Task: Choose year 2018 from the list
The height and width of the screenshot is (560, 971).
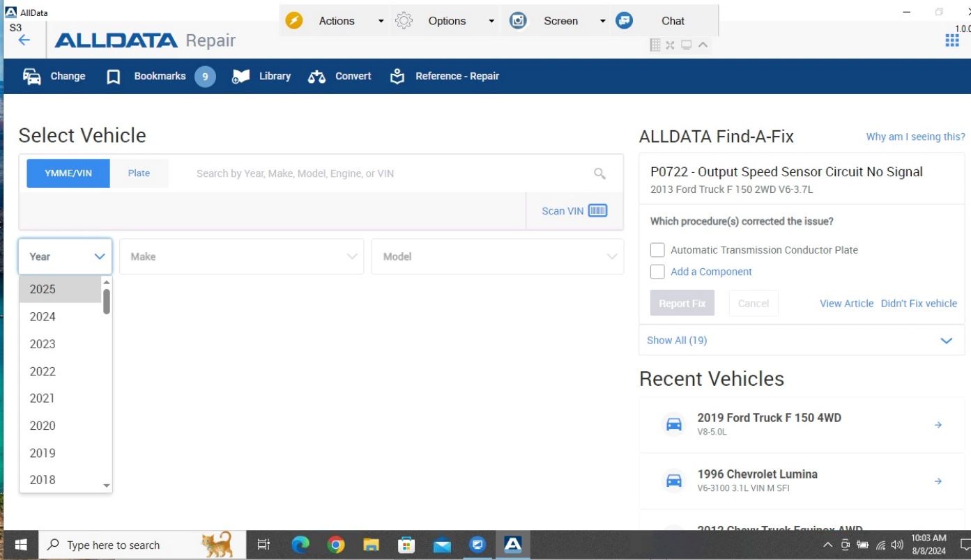Action: 61,479
